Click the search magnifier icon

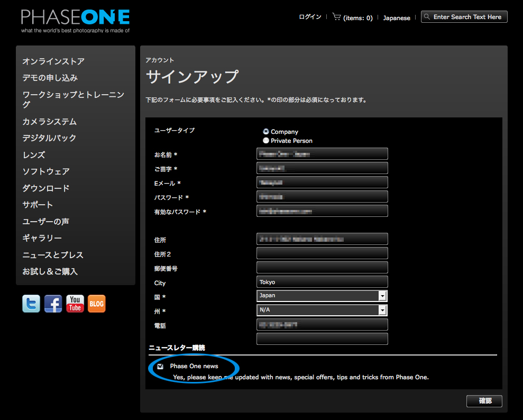[427, 16]
